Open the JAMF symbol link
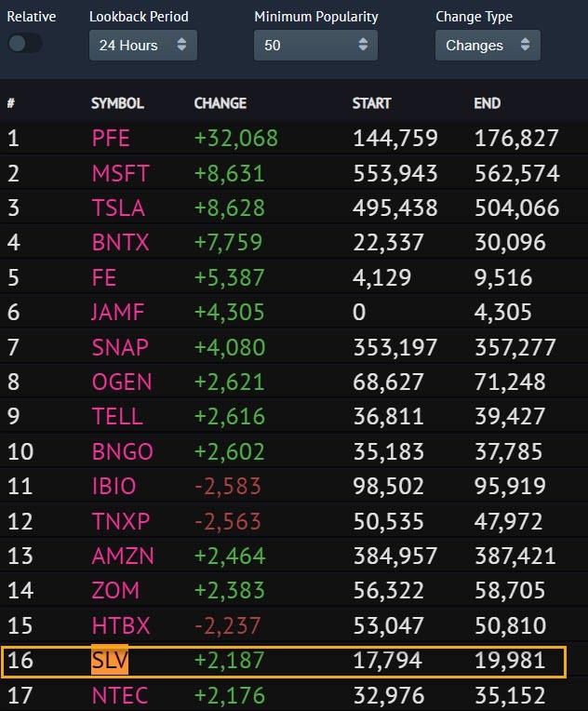The image size is (588, 711). [118, 313]
